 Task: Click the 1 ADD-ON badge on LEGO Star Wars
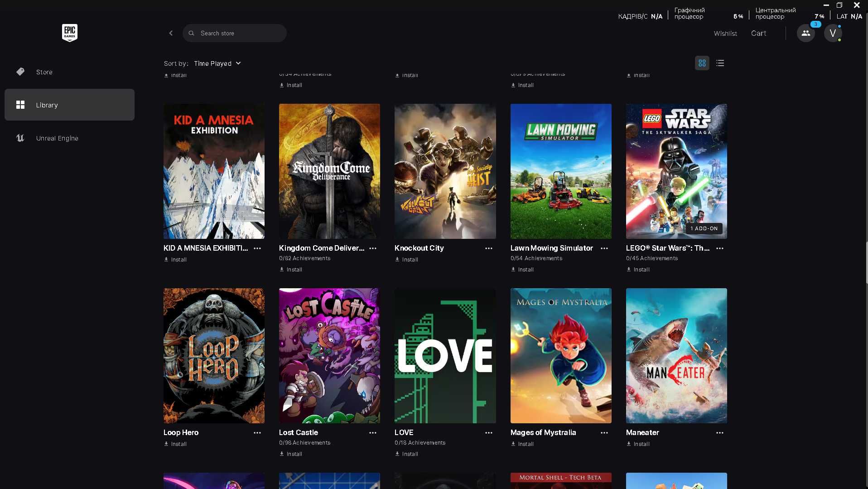click(704, 228)
